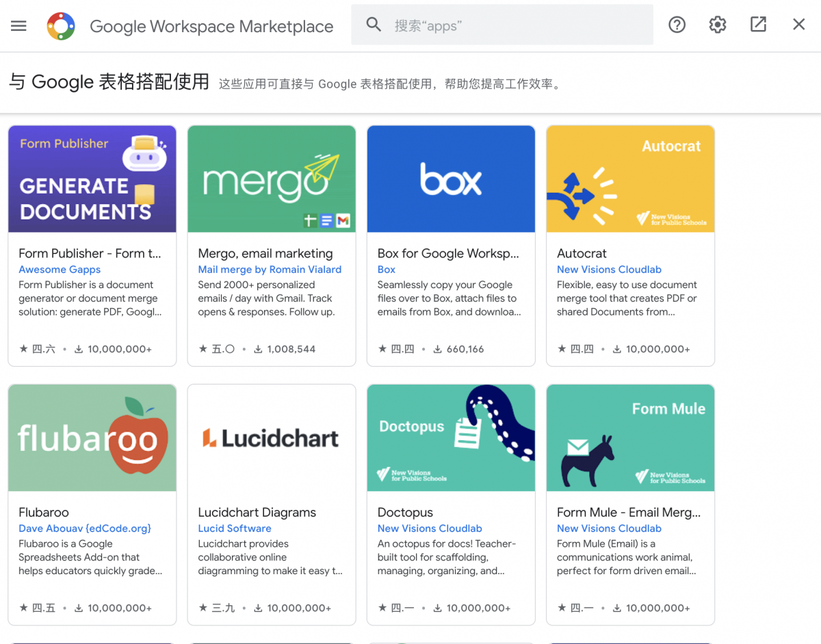Open the flubaroo banner thumbnail
The width and height of the screenshot is (821, 644).
pos(92,438)
